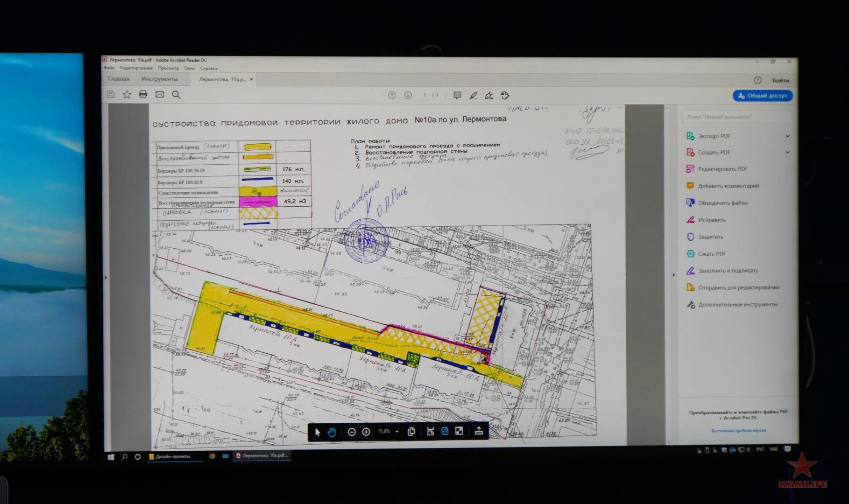Expand the left navigation pane arrow

coord(106,277)
